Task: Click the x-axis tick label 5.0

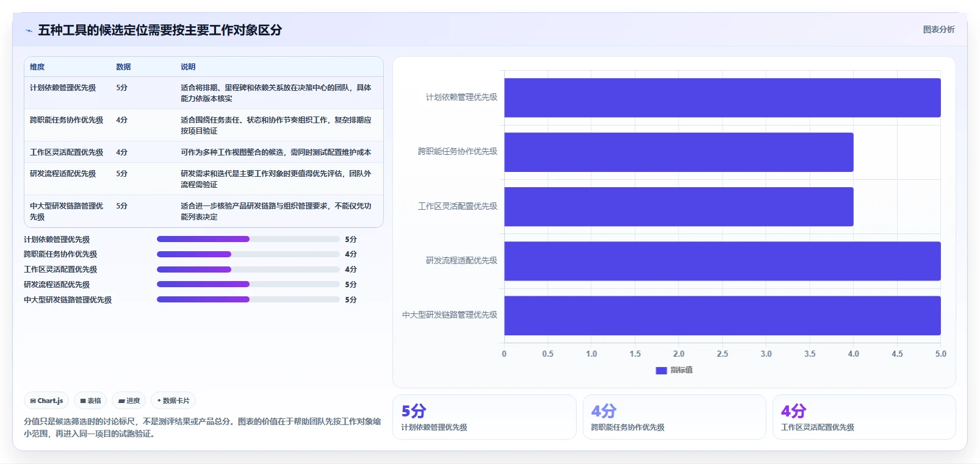Action: click(940, 354)
